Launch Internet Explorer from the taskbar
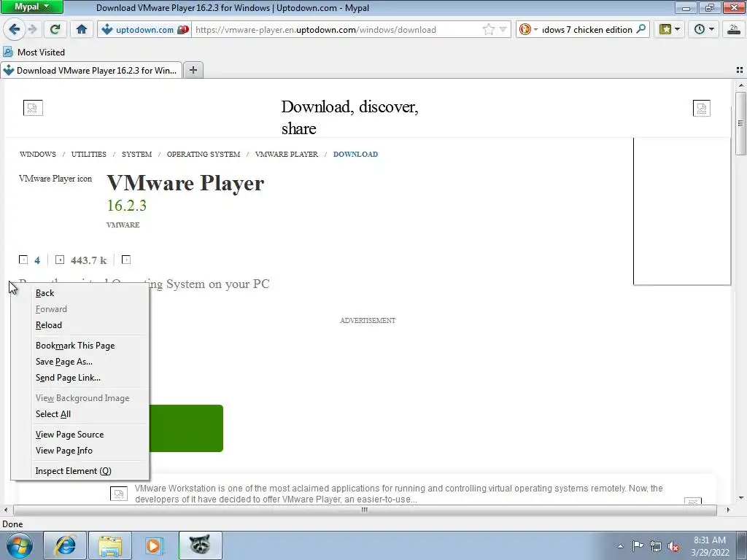Viewport: 747px width, 560px height. (x=65, y=545)
